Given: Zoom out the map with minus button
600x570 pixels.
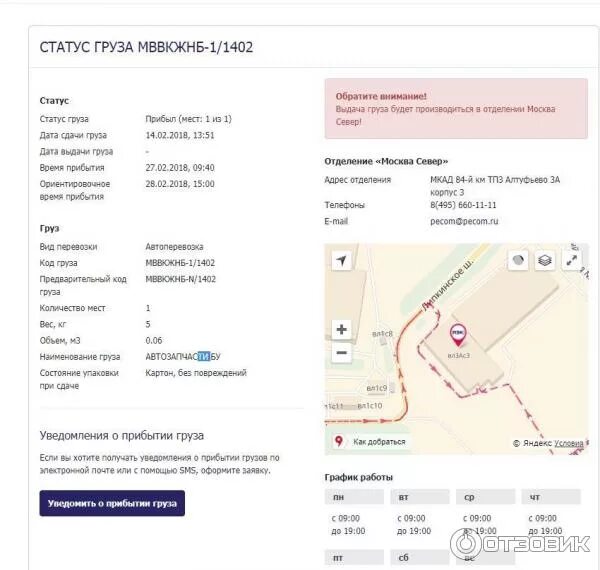Looking at the screenshot, I should point(341,352).
